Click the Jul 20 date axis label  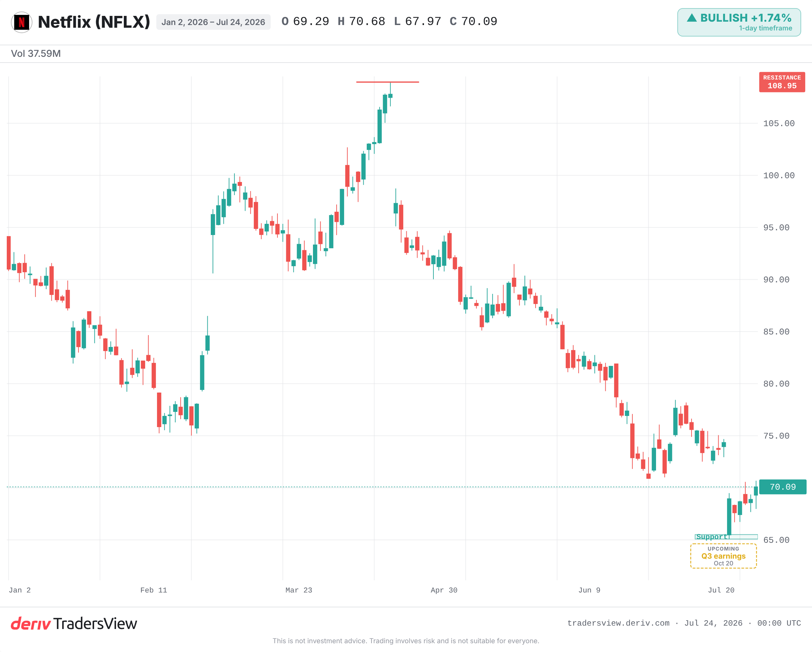click(721, 590)
